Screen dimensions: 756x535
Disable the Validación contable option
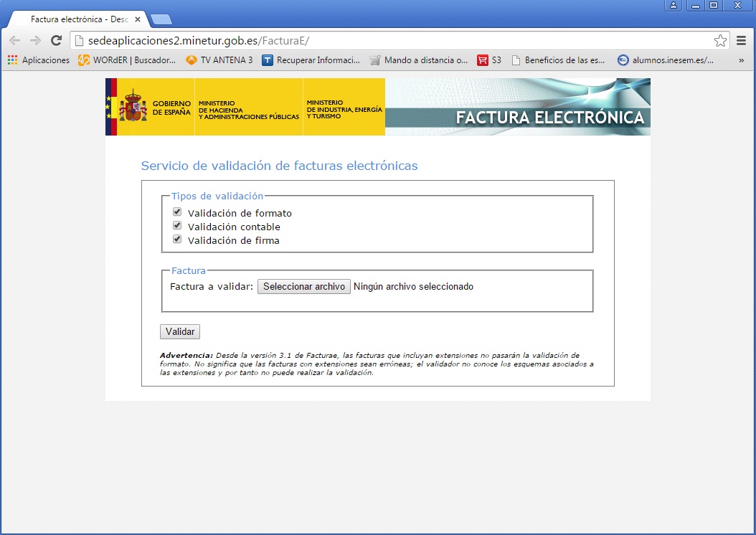[177, 225]
